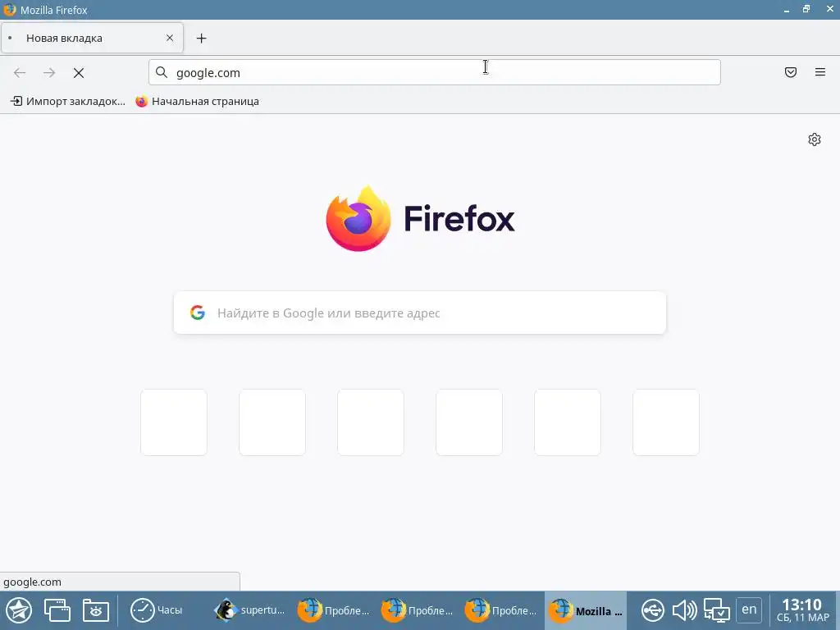
Task: Switch to supertux taskbar item
Action: (249, 610)
